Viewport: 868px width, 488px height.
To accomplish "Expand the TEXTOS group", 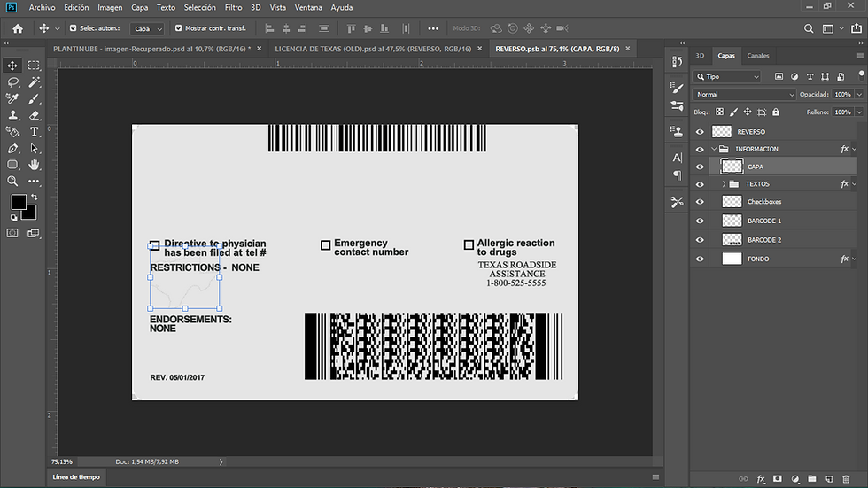I will pos(725,183).
